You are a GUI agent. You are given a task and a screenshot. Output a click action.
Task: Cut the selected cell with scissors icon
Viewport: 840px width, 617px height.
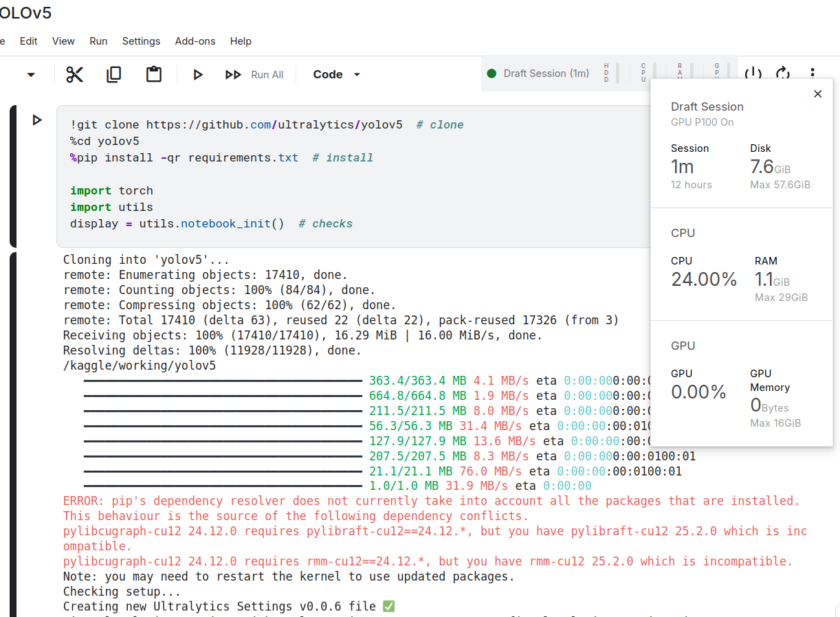pos(75,74)
